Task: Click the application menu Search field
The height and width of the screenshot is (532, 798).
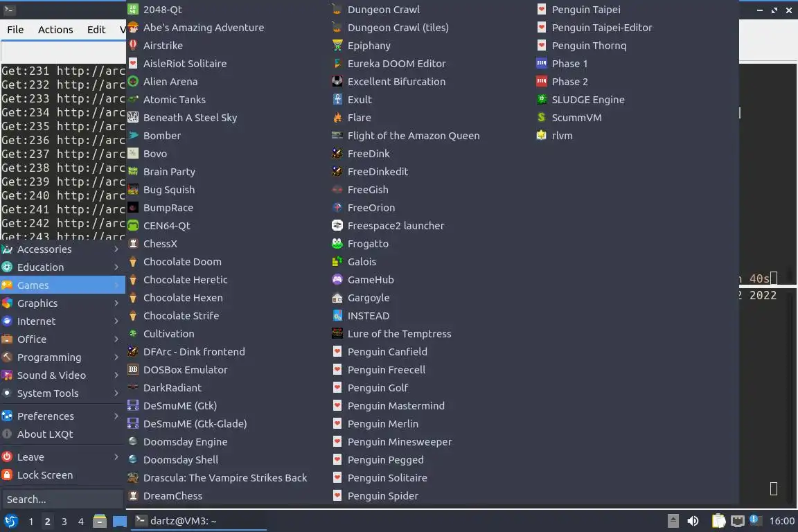Action: (62, 499)
